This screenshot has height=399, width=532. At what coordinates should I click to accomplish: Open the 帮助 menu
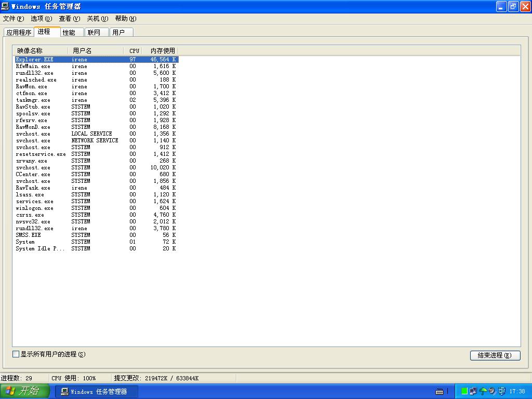126,19
